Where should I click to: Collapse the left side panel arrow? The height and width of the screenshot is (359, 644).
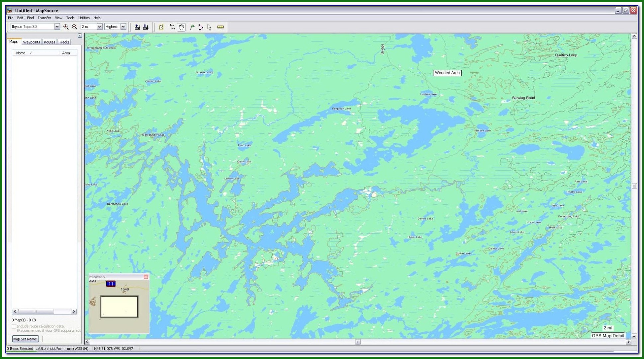[80, 36]
